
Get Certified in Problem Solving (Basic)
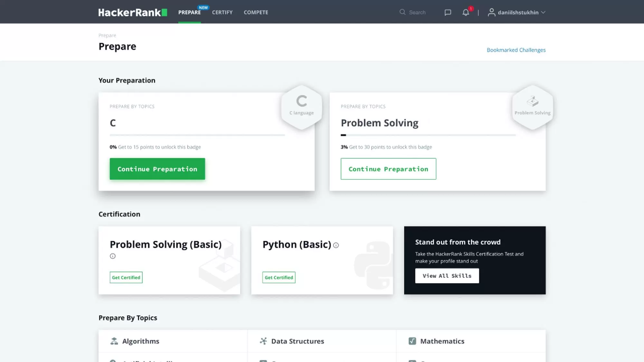click(x=126, y=277)
